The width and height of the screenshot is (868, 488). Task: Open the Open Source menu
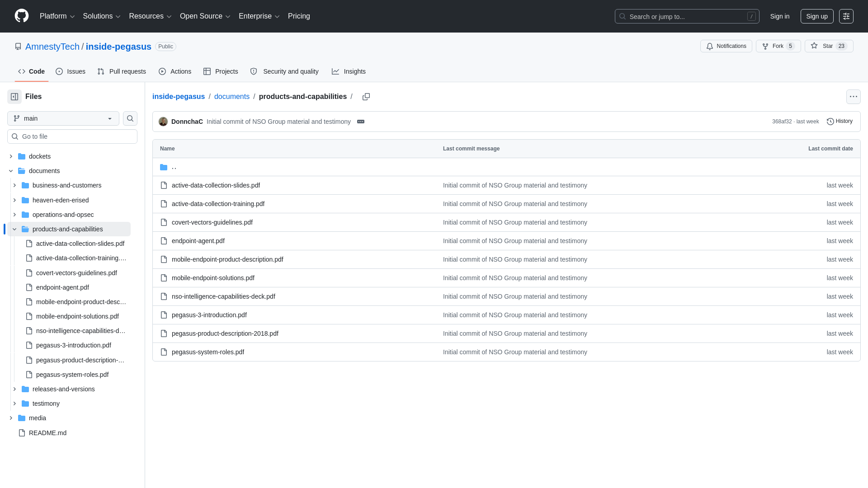pyautogui.click(x=205, y=16)
